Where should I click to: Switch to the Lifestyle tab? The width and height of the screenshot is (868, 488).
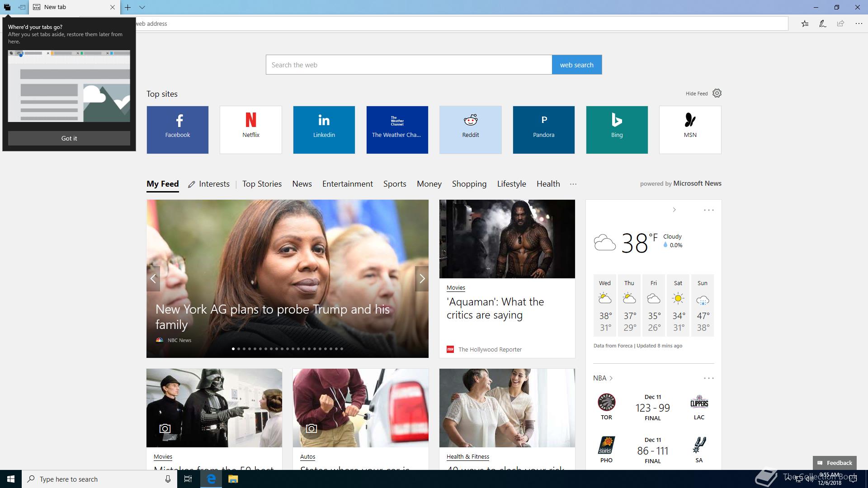512,184
